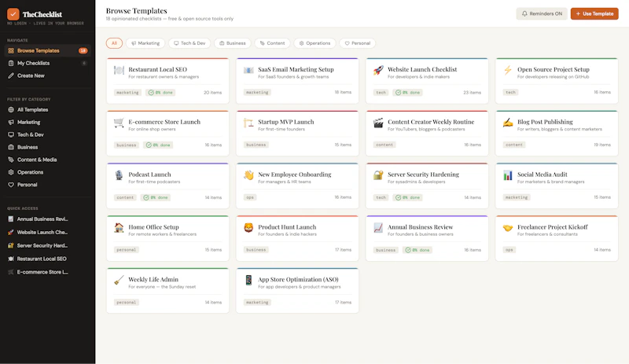
Task: Click the cart icon on E-commerce Store Launch card
Action: (x=119, y=123)
